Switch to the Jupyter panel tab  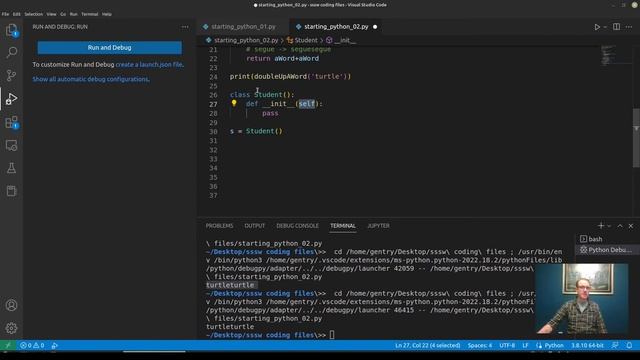(x=378, y=226)
